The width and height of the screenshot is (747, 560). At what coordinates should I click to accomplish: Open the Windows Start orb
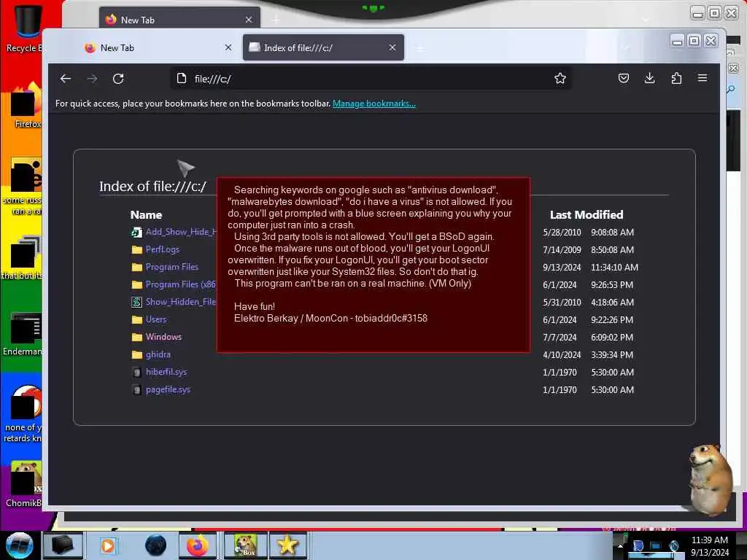coord(20,545)
